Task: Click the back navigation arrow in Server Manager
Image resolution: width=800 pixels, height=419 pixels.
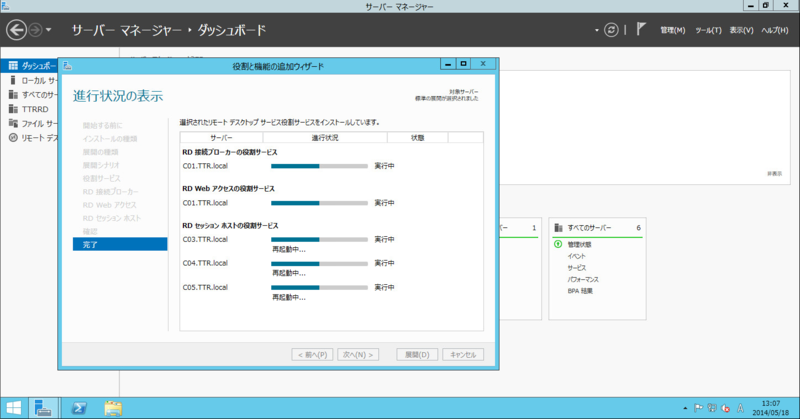Action: [x=16, y=30]
